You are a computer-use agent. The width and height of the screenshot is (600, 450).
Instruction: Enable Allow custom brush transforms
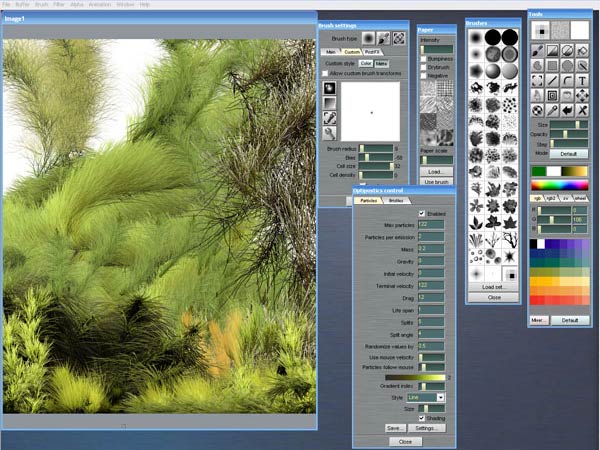(325, 74)
